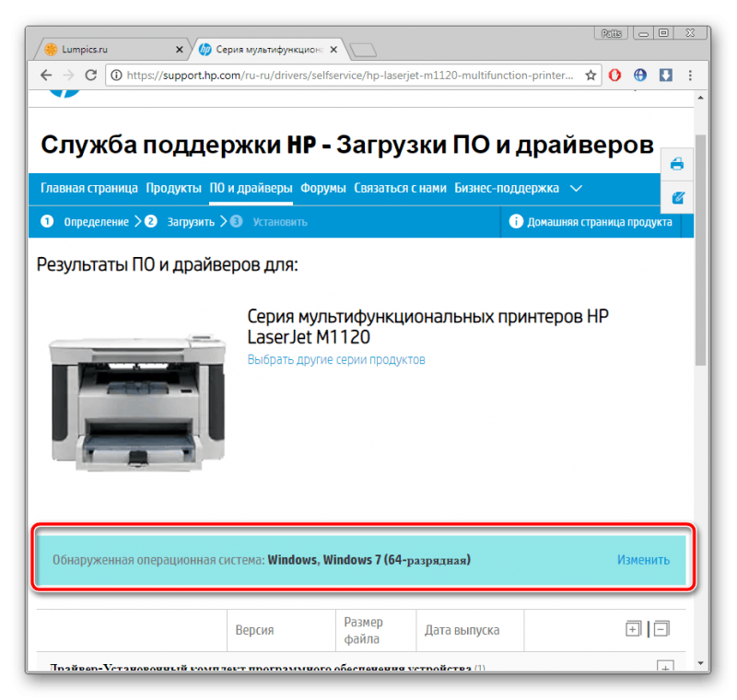Bookmark this page with the star icon
Viewport: 737px width, 700px height.
[591, 76]
